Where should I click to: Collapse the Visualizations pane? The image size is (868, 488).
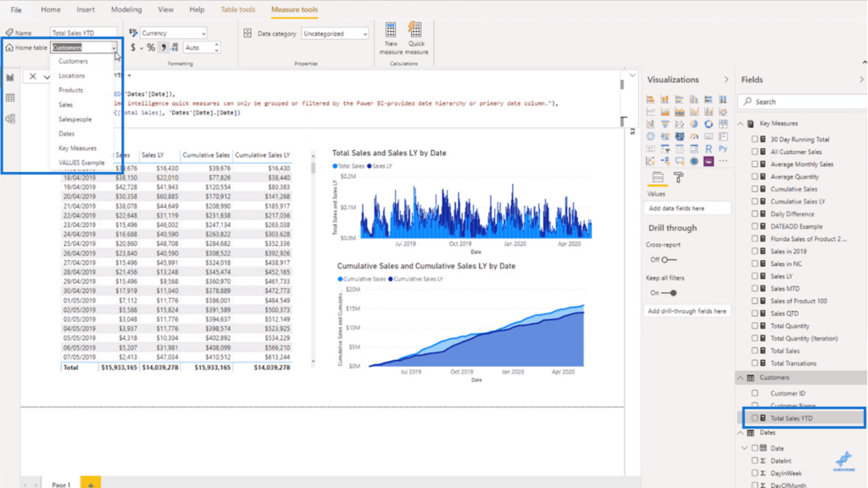(x=726, y=80)
